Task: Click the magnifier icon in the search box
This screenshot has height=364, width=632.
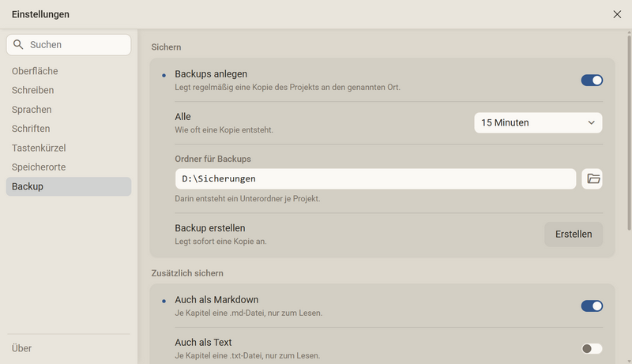Action: 18,44
